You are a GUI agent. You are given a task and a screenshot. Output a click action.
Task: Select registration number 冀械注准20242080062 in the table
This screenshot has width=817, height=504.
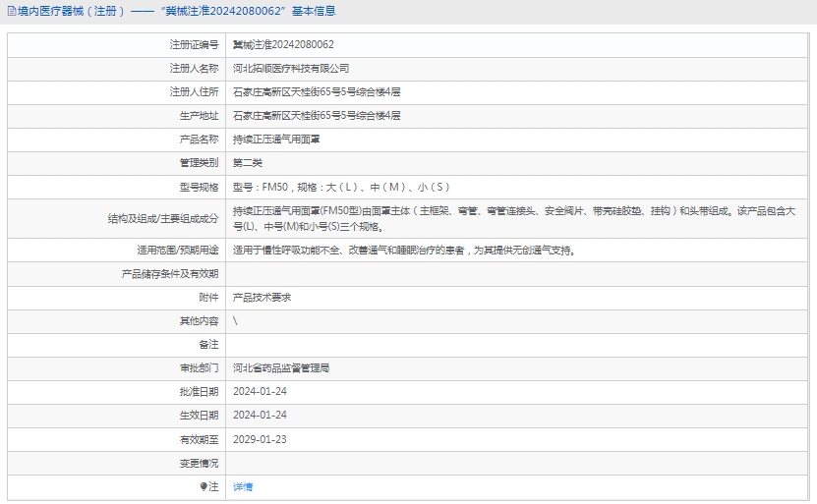(x=283, y=45)
